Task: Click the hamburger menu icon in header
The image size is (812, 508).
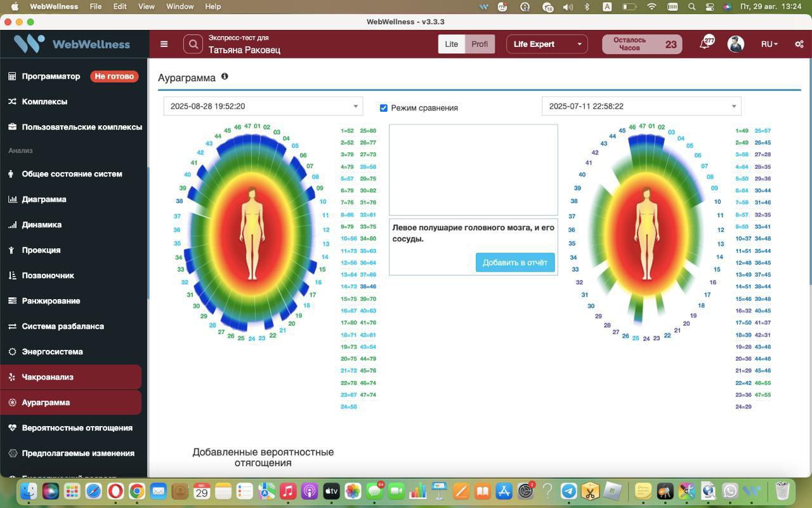Action: click(164, 44)
